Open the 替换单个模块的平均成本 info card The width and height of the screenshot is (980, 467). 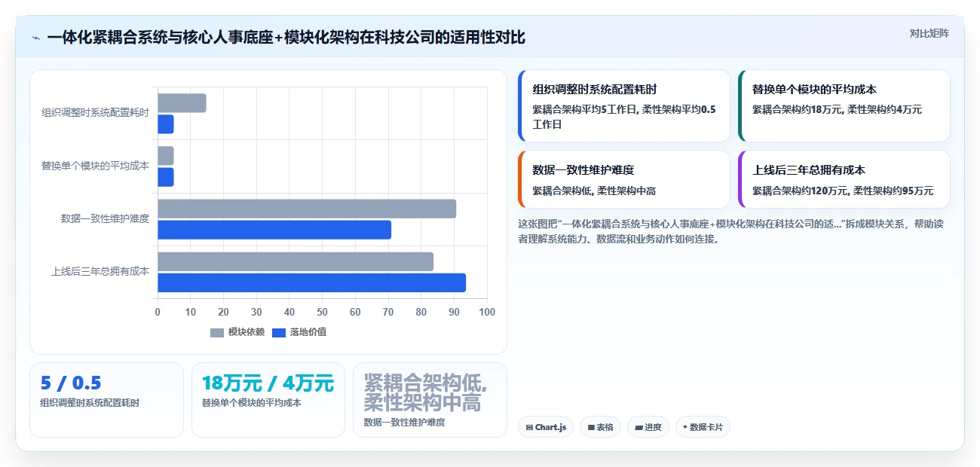pos(844,106)
